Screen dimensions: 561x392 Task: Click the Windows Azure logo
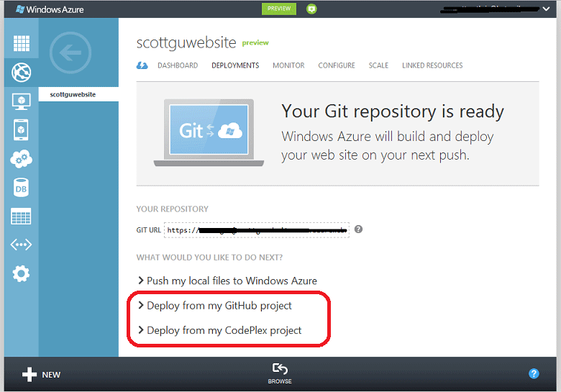[50, 9]
